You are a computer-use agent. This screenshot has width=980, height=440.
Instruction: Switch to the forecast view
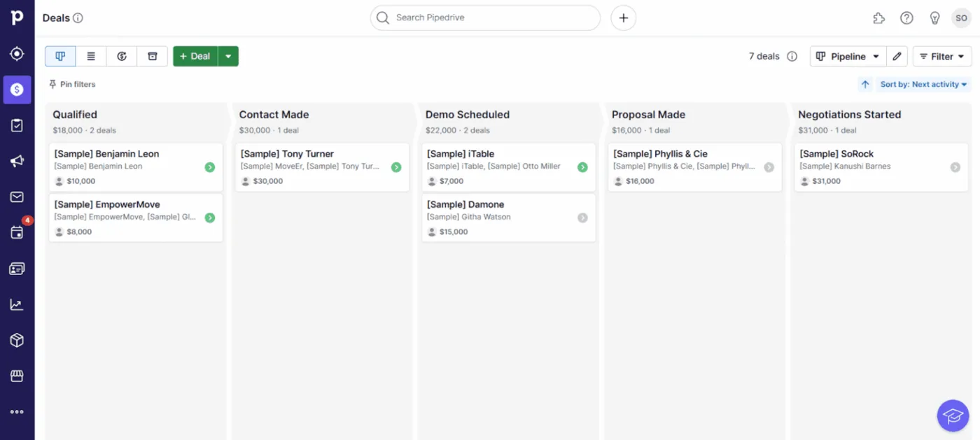[x=122, y=56]
